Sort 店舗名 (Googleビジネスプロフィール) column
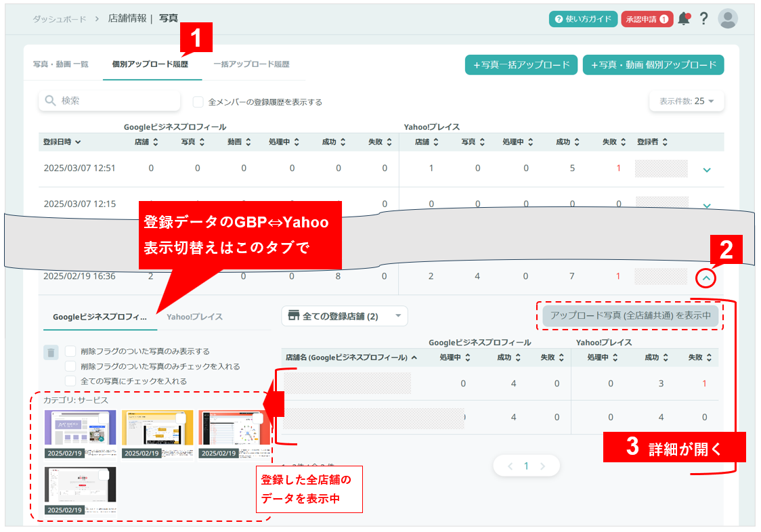Screen dimensions: 761x532 [x=414, y=357]
